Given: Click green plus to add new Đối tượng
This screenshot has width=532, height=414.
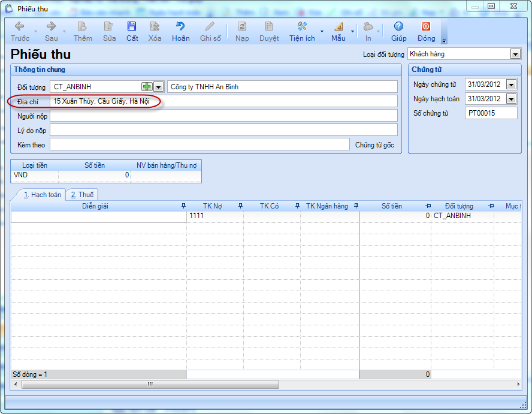Looking at the screenshot, I should [x=147, y=87].
